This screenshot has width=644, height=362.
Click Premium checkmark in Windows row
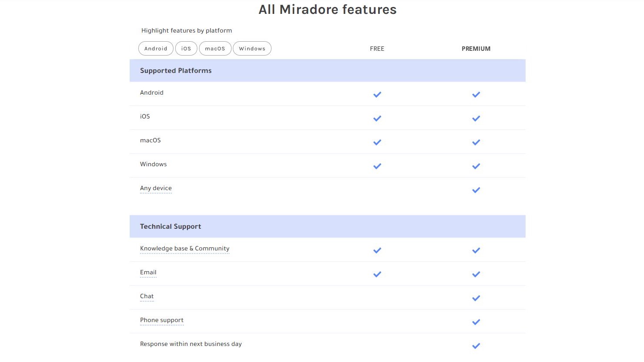tap(476, 166)
